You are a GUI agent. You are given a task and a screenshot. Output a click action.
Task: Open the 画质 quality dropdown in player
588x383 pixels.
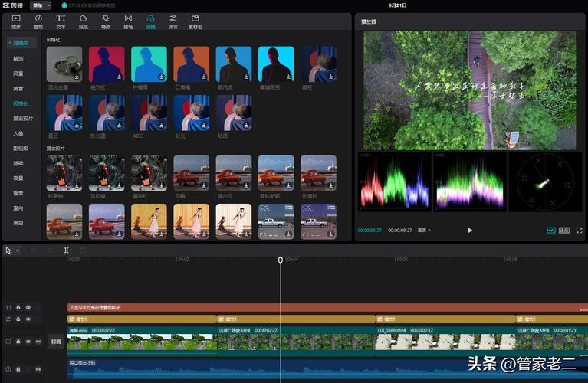point(423,230)
